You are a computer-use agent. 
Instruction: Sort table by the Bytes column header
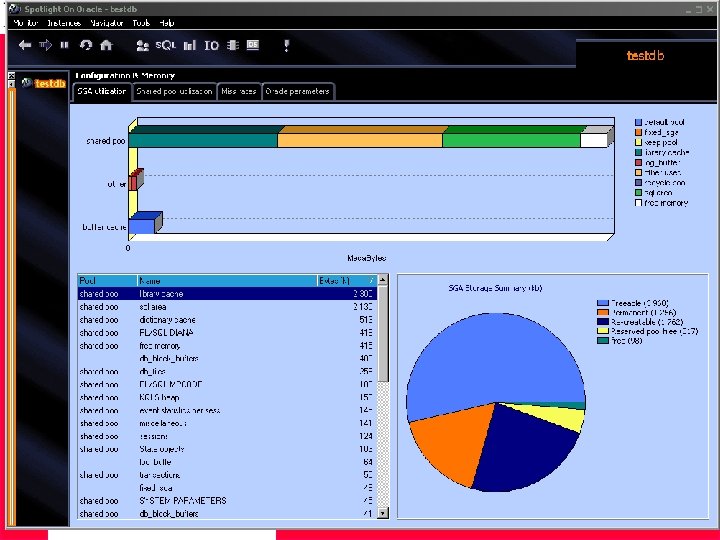point(347,281)
